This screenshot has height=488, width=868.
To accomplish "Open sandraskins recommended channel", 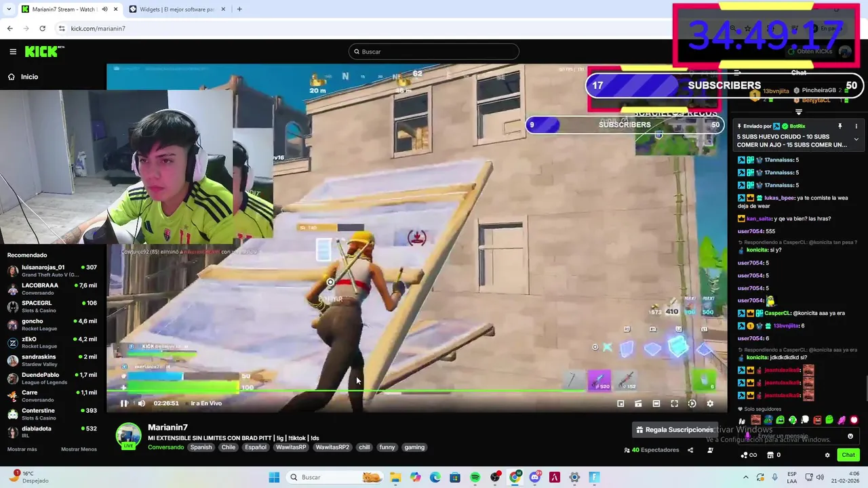I will pos(52,360).
